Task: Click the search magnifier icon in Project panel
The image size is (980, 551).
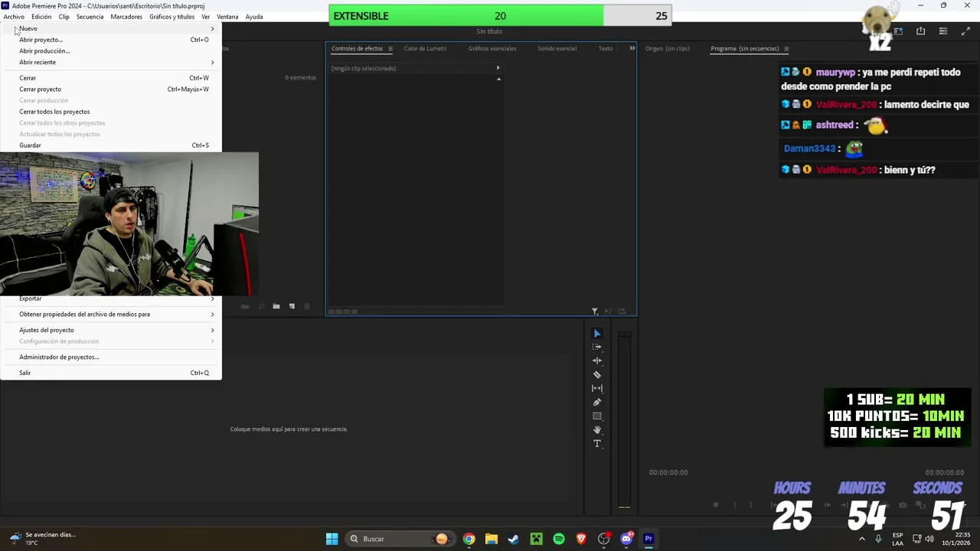Action: coord(261,307)
